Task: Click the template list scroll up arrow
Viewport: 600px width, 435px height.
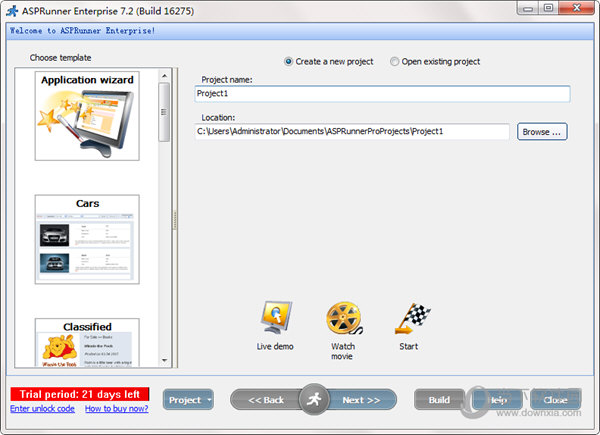Action: click(x=165, y=76)
